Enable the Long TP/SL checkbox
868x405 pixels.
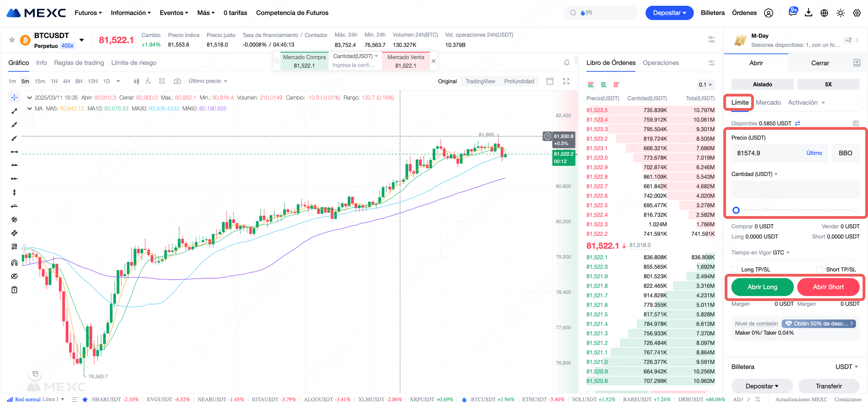[735, 269]
